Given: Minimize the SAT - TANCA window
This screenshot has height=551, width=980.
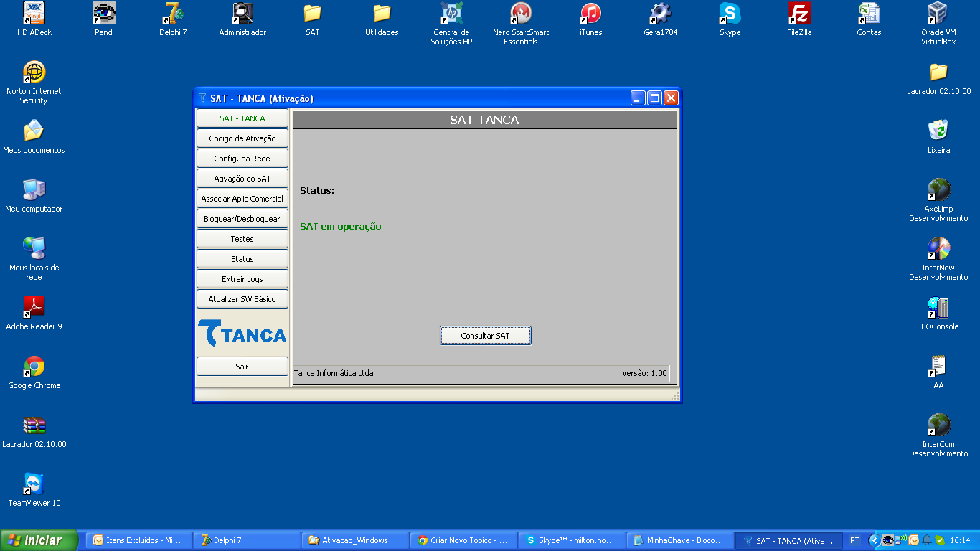Looking at the screenshot, I should pyautogui.click(x=638, y=98).
